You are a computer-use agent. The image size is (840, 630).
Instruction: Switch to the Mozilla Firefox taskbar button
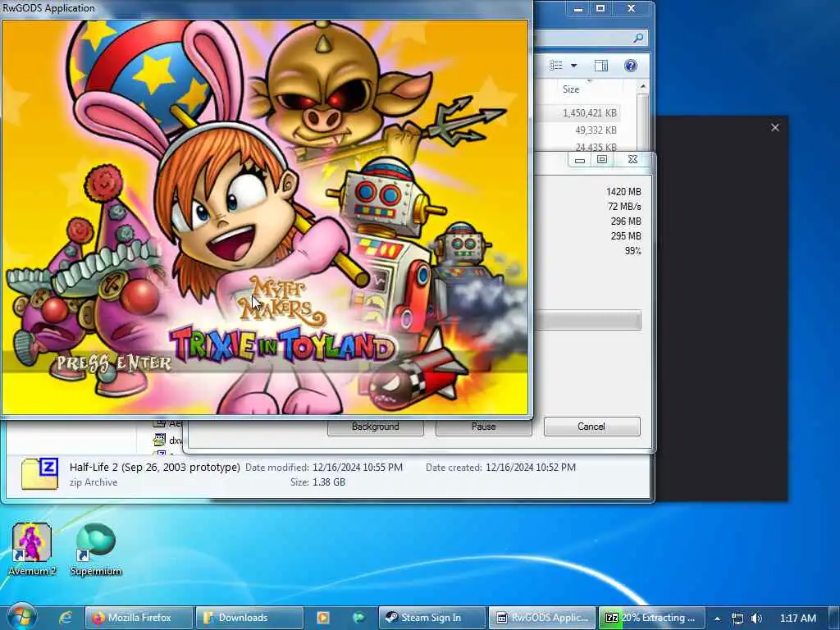139,618
